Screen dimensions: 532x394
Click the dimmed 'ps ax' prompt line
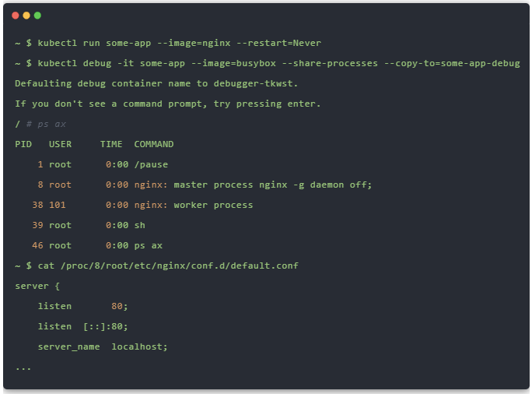[x=43, y=124]
